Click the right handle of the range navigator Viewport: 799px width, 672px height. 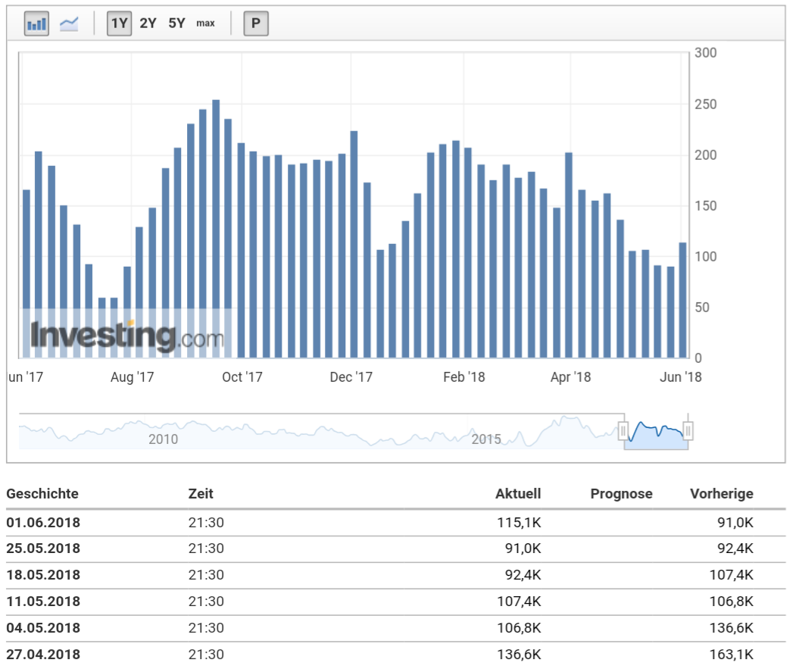[x=688, y=431]
